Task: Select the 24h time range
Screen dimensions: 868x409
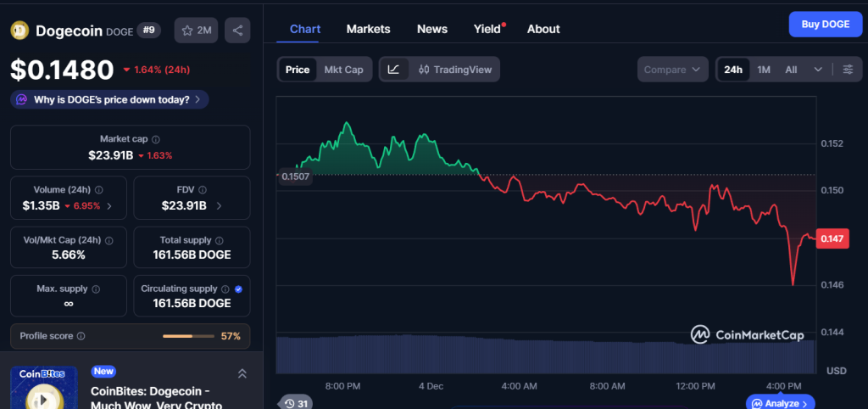Action: coord(733,70)
